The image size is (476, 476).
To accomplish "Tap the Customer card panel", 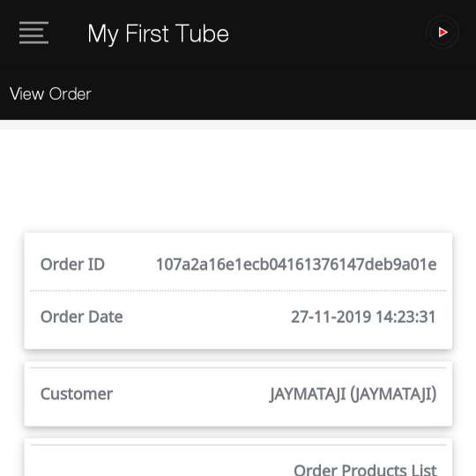I will coord(238,394).
